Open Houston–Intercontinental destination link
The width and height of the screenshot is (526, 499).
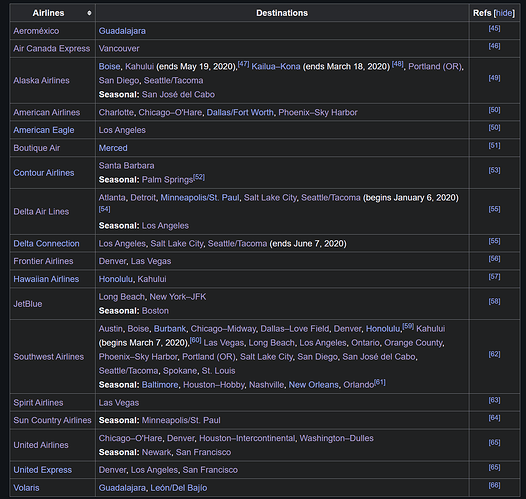[x=247, y=438]
